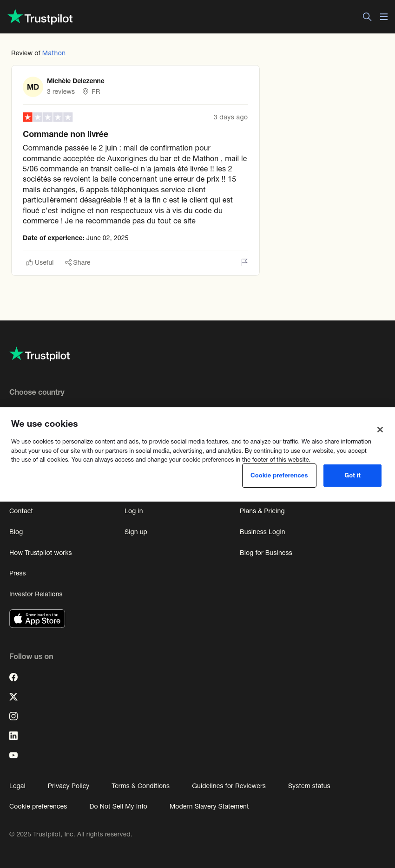
Task: Click the MD reviewer avatar
Action: (x=33, y=87)
